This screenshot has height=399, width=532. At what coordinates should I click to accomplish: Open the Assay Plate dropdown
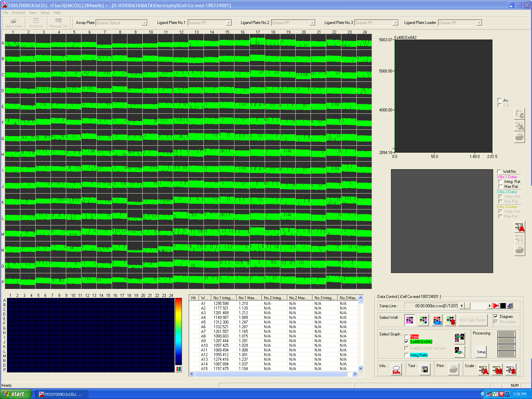tap(144, 23)
